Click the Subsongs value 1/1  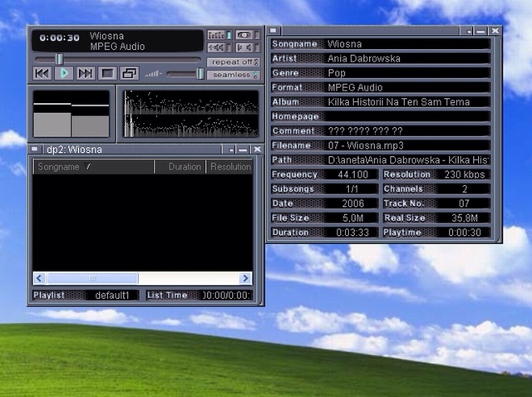coord(352,189)
